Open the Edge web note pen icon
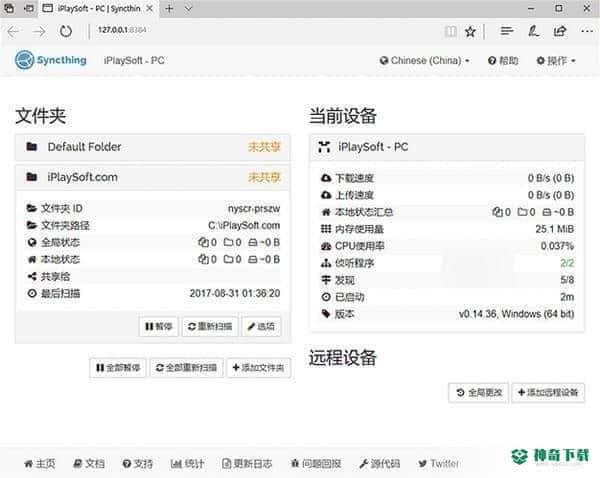 [x=533, y=31]
